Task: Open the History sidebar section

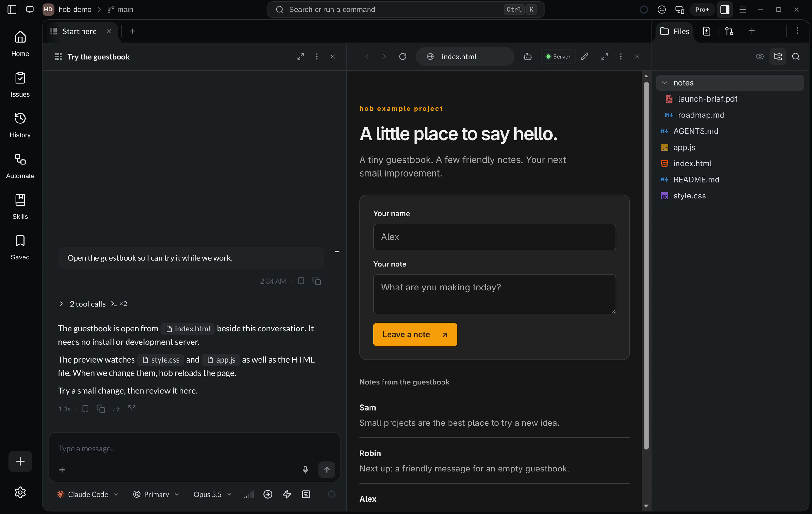Action: [20, 125]
